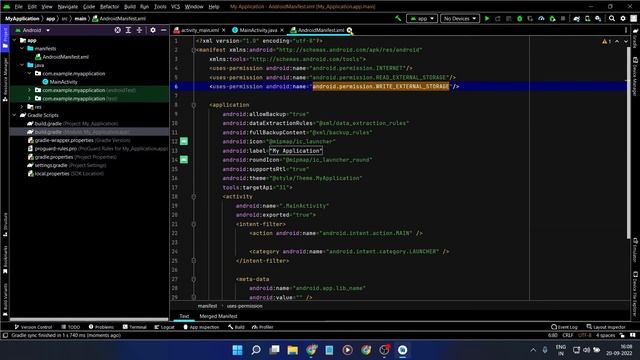Click Select Opened File target icon in Project panel
640x360 pixels.
118,30
